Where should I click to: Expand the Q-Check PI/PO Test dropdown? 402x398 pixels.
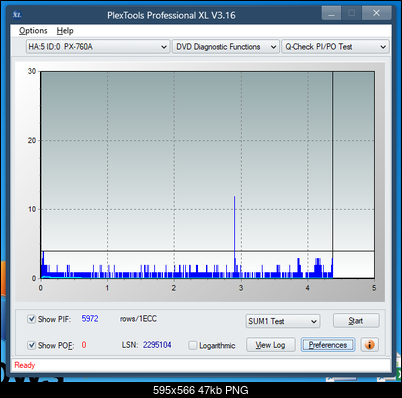click(x=335, y=47)
